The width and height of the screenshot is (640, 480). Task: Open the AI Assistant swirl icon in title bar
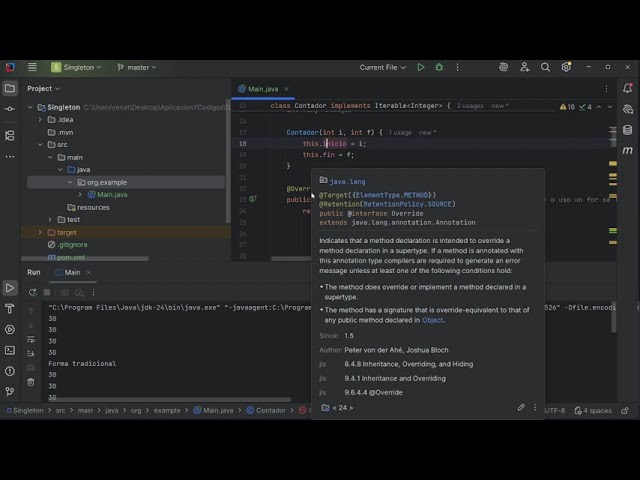pyautogui.click(x=503, y=67)
